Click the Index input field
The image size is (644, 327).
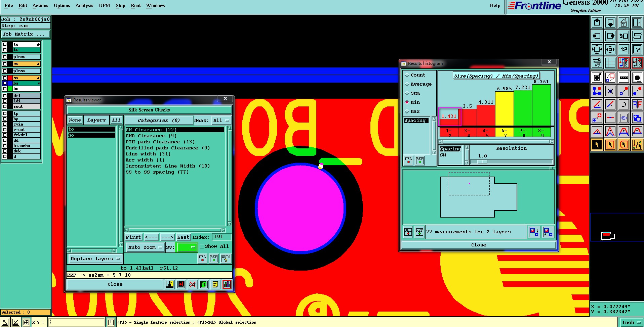(222, 237)
